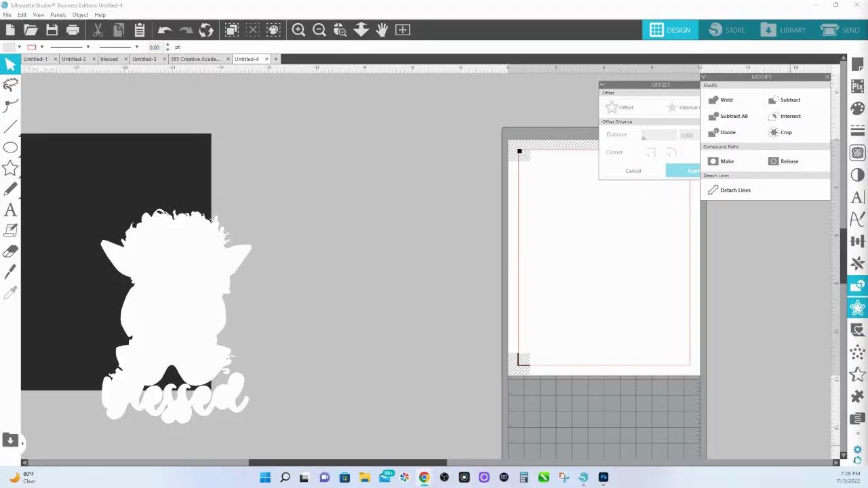Open a file with the folder icon
This screenshot has width=868, height=488.
click(x=31, y=30)
